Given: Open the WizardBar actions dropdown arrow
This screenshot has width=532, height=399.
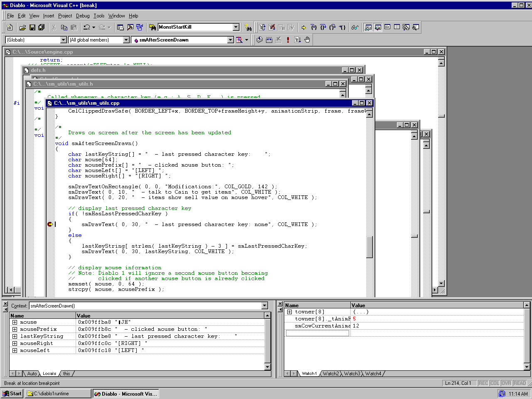Looking at the screenshot, I should (x=246, y=40).
